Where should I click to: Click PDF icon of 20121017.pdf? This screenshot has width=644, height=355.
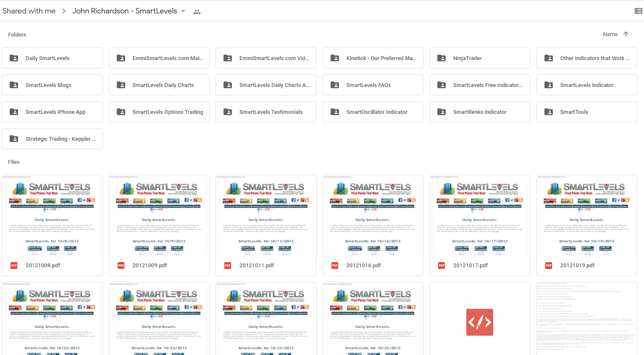[x=442, y=266]
